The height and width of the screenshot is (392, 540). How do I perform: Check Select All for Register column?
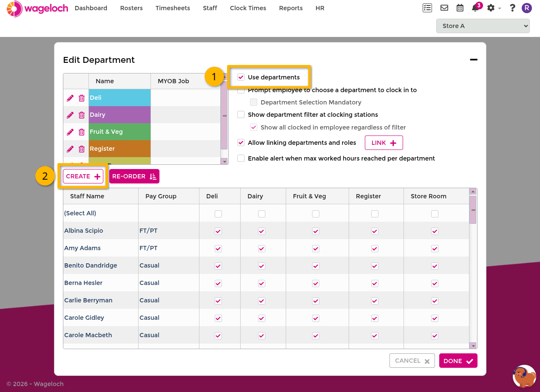pyautogui.click(x=375, y=214)
